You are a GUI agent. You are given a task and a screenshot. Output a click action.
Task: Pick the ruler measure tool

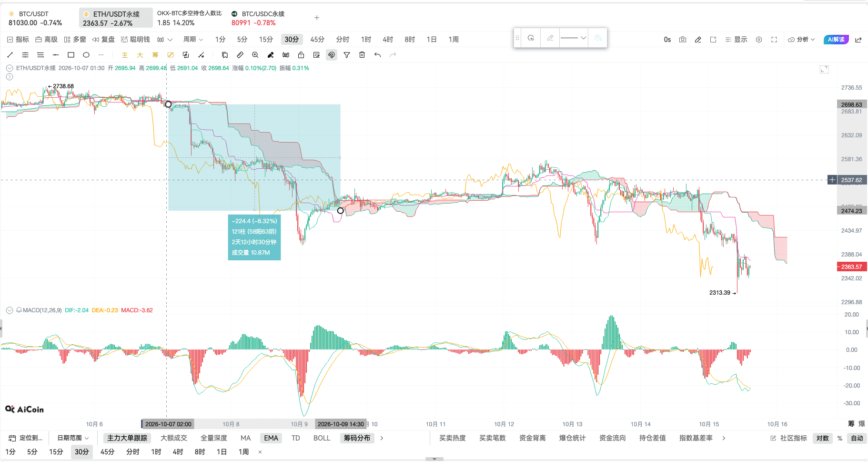click(x=240, y=55)
